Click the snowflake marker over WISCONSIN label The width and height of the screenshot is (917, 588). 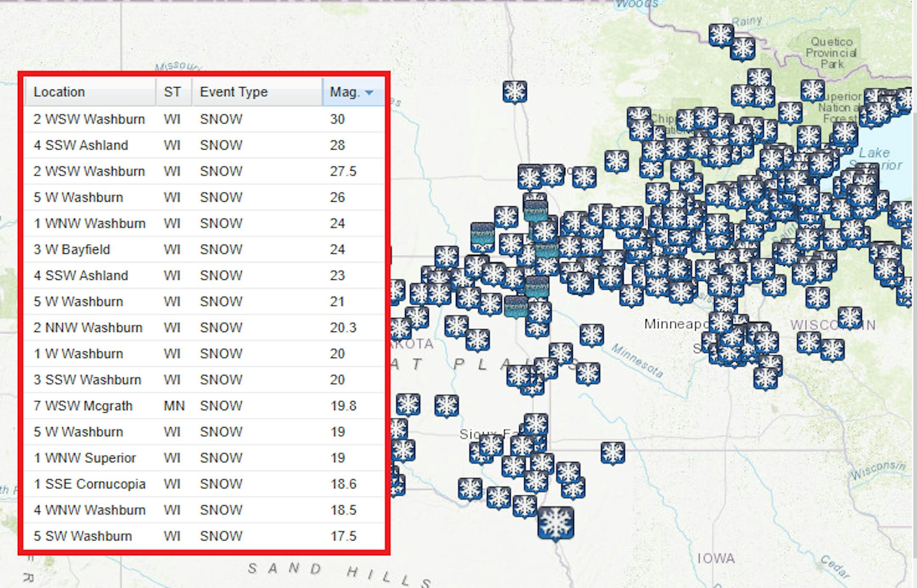tap(849, 318)
